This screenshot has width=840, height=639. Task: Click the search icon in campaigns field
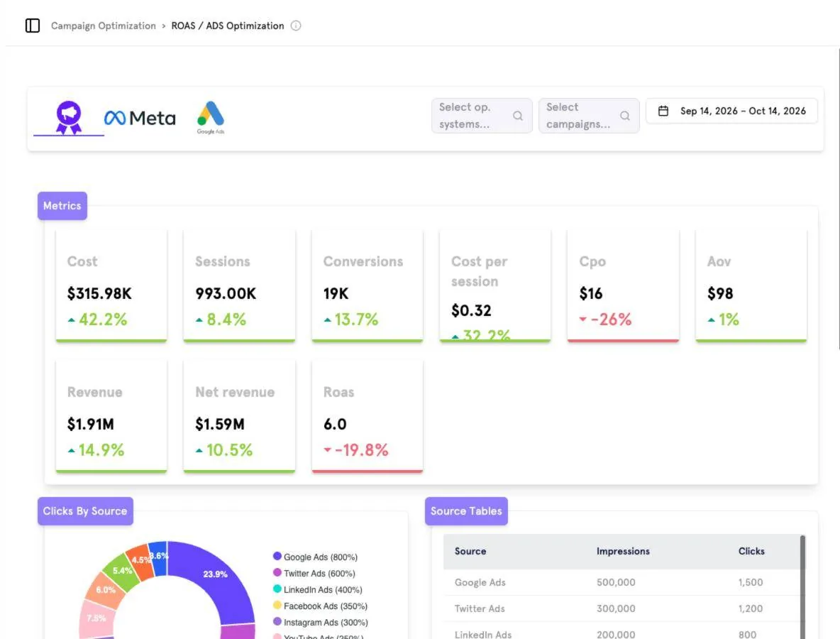pyautogui.click(x=624, y=116)
